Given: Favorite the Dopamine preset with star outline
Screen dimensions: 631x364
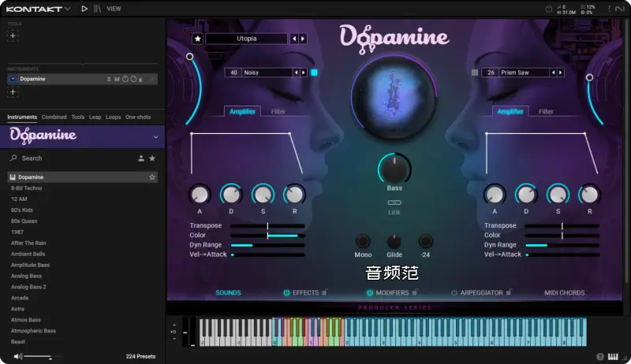Looking at the screenshot, I should (x=152, y=177).
